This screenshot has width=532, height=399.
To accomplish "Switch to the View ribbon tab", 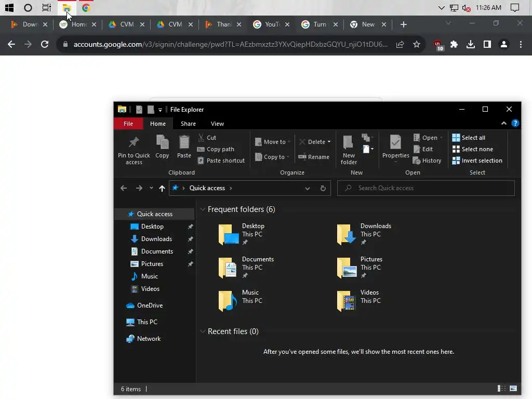I will 217,124.
